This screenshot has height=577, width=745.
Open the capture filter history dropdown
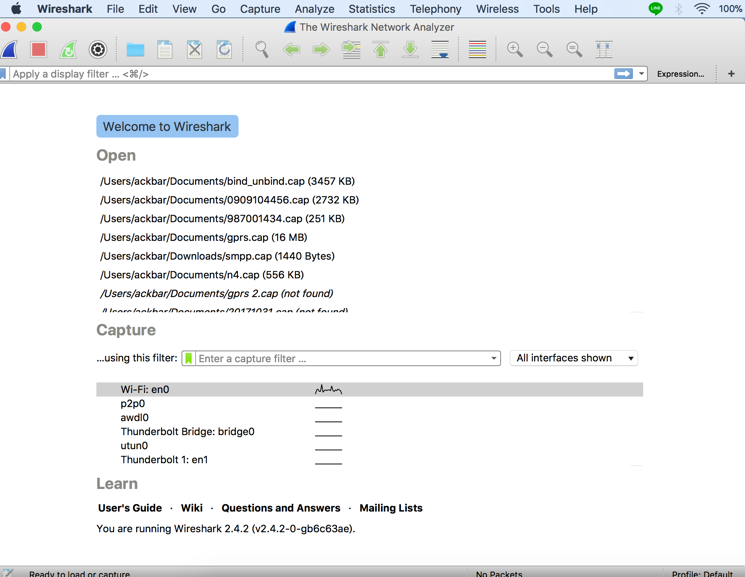pos(494,358)
